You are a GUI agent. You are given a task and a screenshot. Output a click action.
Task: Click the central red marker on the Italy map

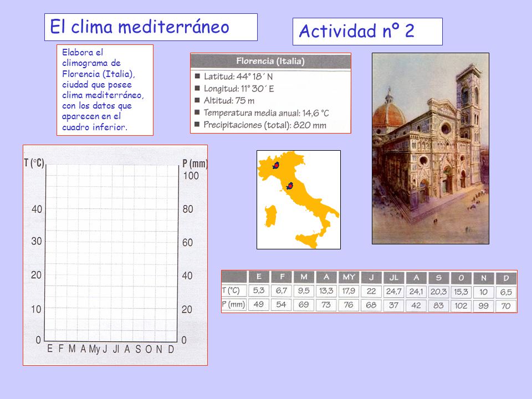coord(290,186)
